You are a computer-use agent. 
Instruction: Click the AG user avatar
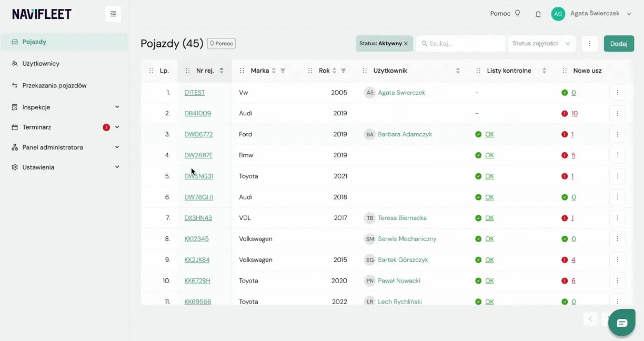[558, 14]
